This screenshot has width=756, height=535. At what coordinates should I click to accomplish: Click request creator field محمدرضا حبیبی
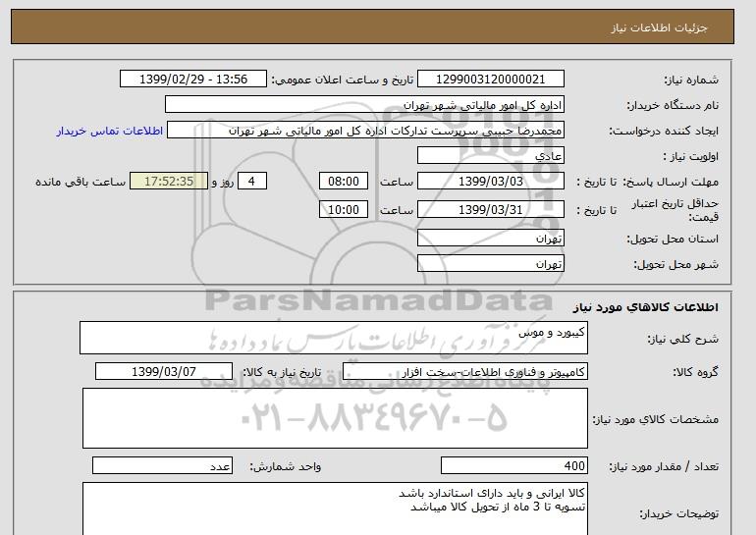click(x=365, y=131)
